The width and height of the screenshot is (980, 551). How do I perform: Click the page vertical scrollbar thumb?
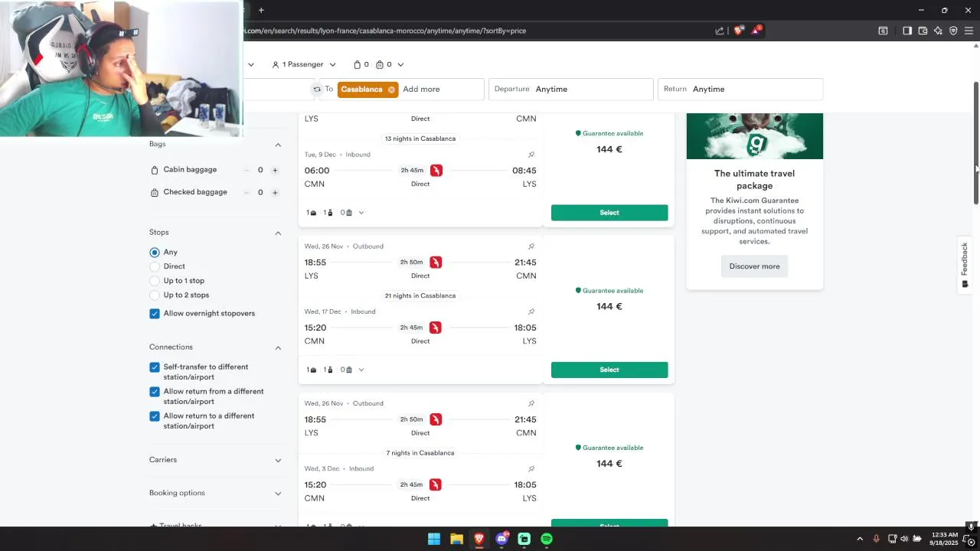pos(975,142)
